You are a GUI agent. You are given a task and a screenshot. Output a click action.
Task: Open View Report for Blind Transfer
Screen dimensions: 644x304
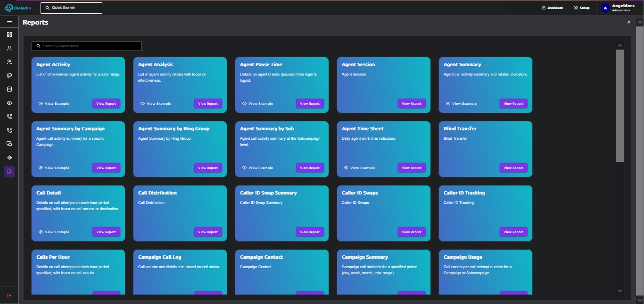point(513,168)
